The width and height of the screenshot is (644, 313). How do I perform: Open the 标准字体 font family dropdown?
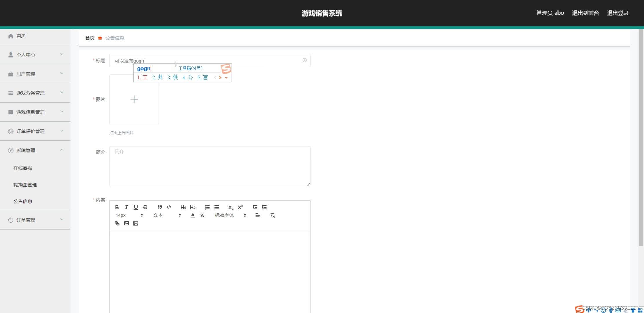click(230, 215)
